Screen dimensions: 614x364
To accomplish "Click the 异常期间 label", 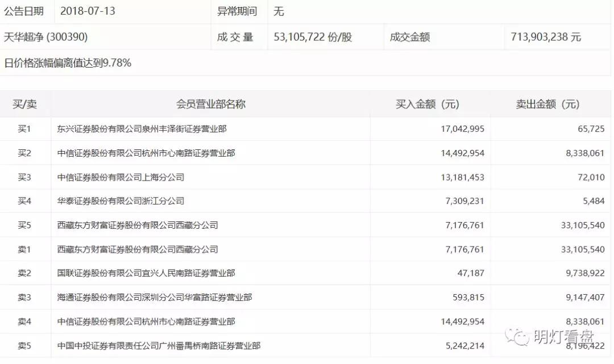I will (x=237, y=11).
